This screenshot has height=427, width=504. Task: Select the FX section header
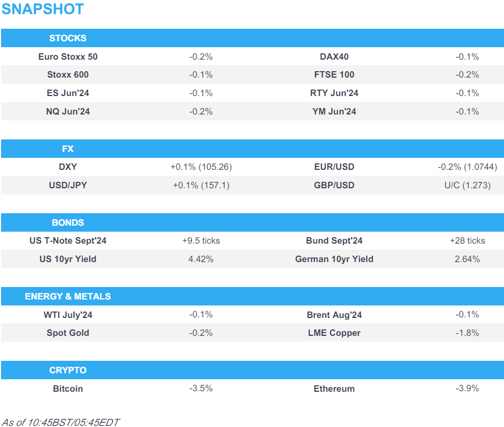tap(68, 149)
